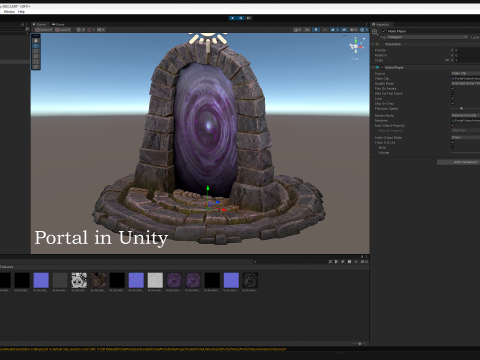Toggle Scene effects (skybox/fog) icon

tap(333, 30)
